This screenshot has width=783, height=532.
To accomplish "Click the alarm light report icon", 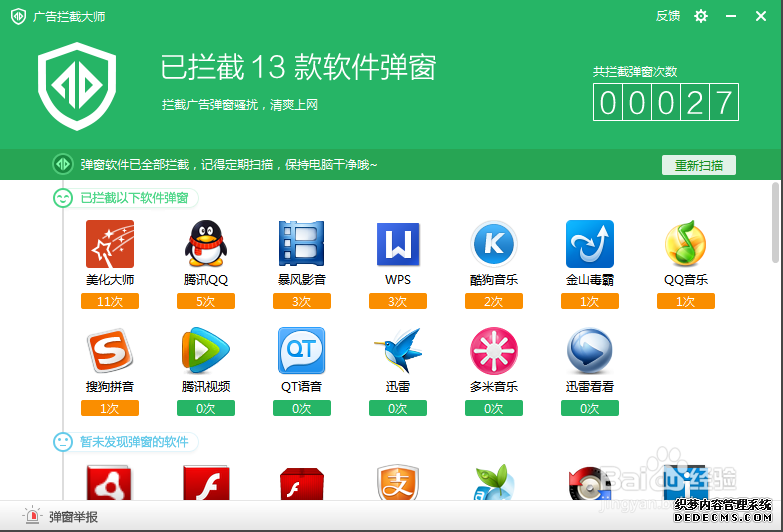I will pyautogui.click(x=32, y=515).
